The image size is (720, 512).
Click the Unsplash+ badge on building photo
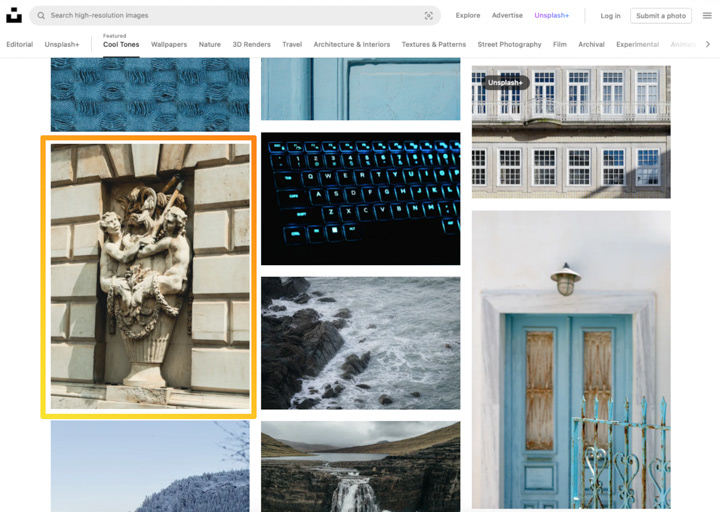(x=505, y=83)
